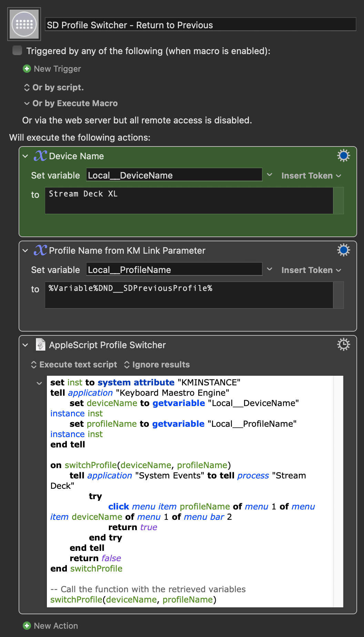Open the Profile Name action gear menu

click(x=344, y=250)
